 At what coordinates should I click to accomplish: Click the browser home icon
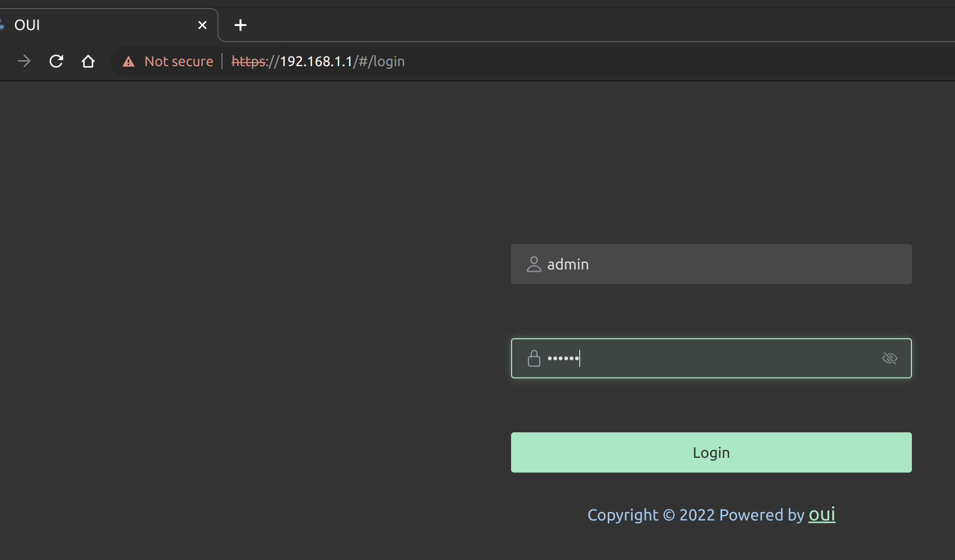click(x=88, y=61)
